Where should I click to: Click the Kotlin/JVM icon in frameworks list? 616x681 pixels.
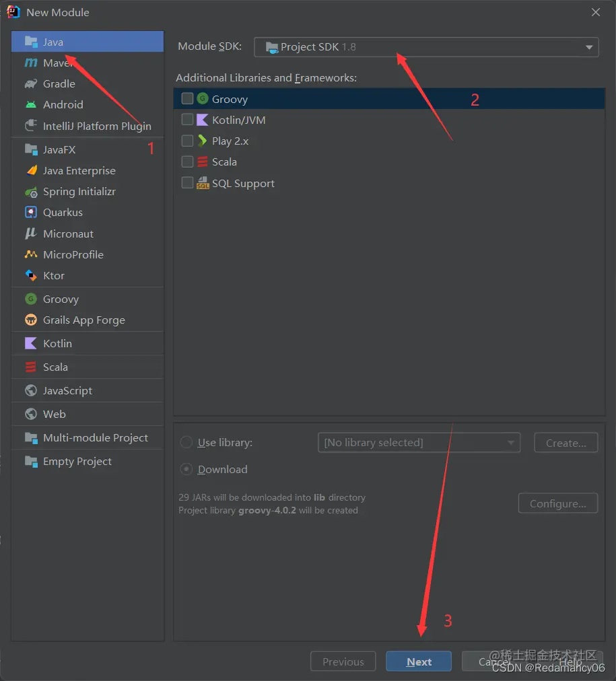click(x=203, y=120)
